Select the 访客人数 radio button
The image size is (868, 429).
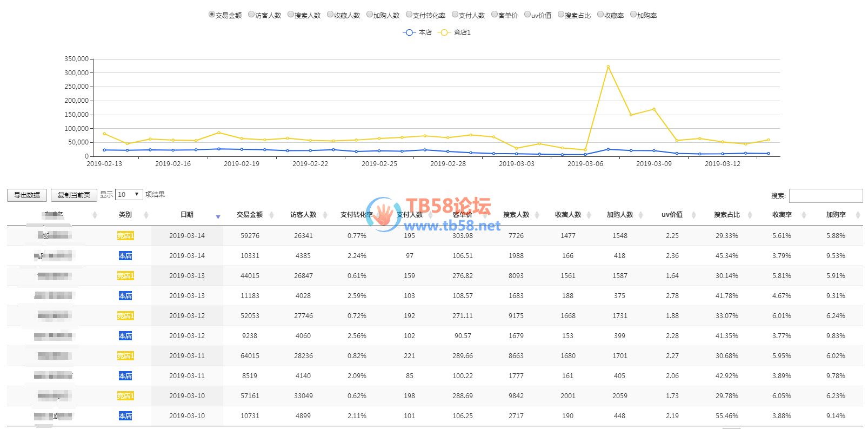(251, 15)
